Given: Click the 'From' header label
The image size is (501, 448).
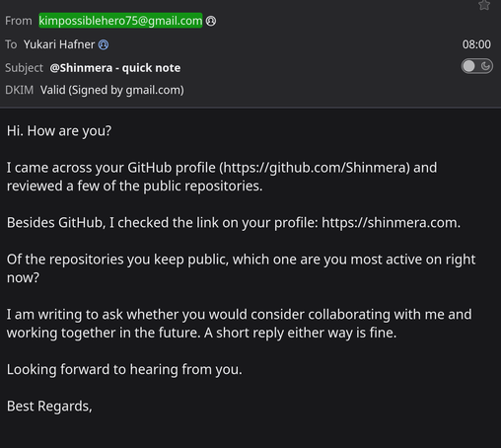Looking at the screenshot, I should [x=19, y=21].
